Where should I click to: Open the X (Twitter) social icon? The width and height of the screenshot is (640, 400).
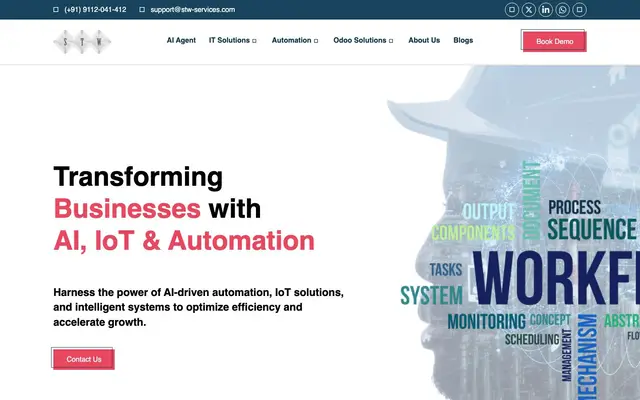click(529, 10)
